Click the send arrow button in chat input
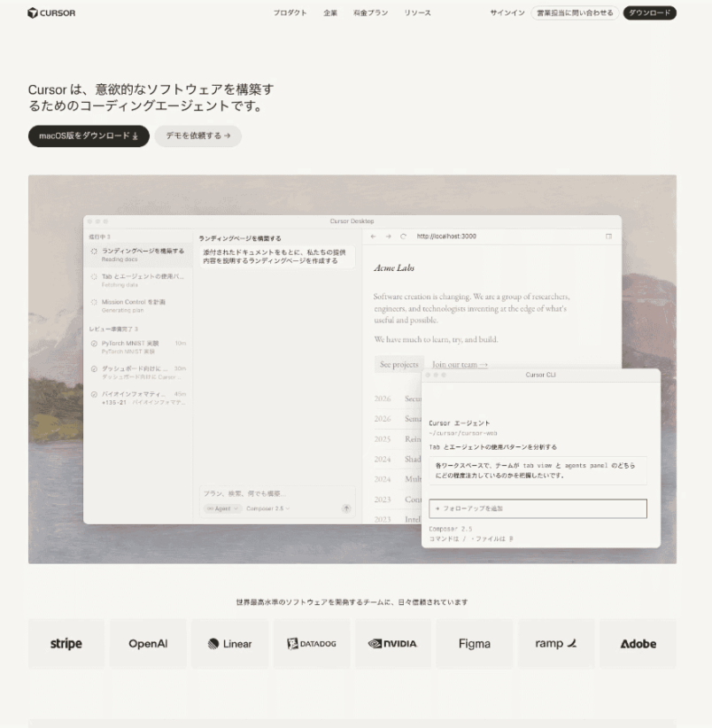 click(x=346, y=509)
